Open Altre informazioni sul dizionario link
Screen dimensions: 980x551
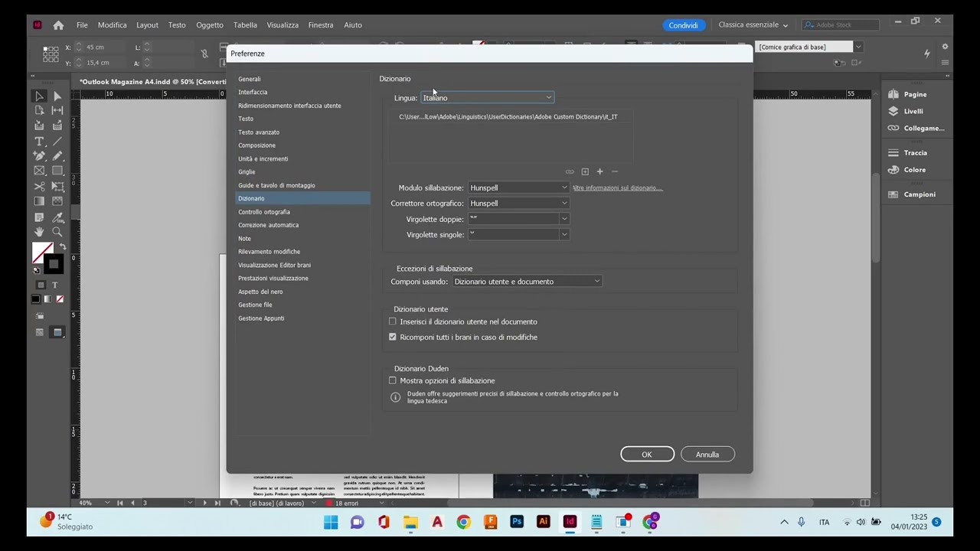point(617,187)
